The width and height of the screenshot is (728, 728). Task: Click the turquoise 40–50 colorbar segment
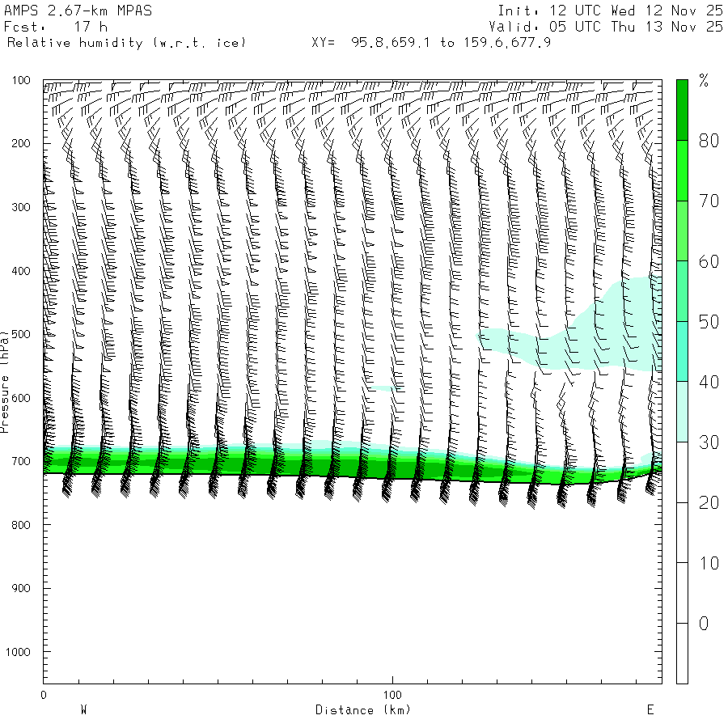coord(682,352)
